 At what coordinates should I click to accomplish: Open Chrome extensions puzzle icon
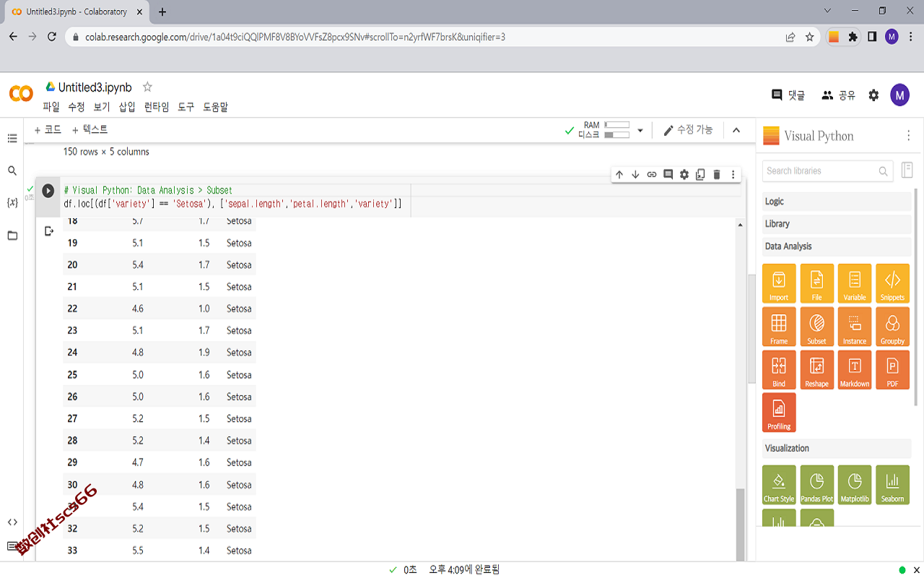tap(853, 37)
